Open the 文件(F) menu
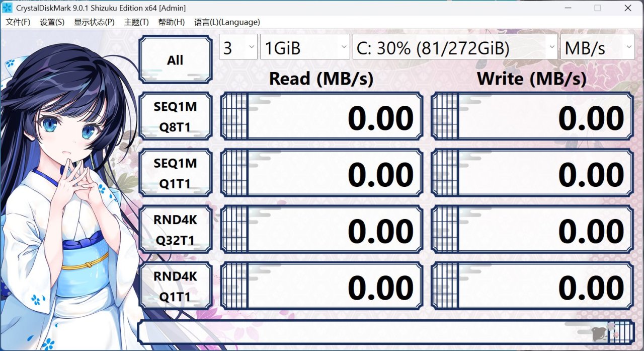 click(x=18, y=22)
